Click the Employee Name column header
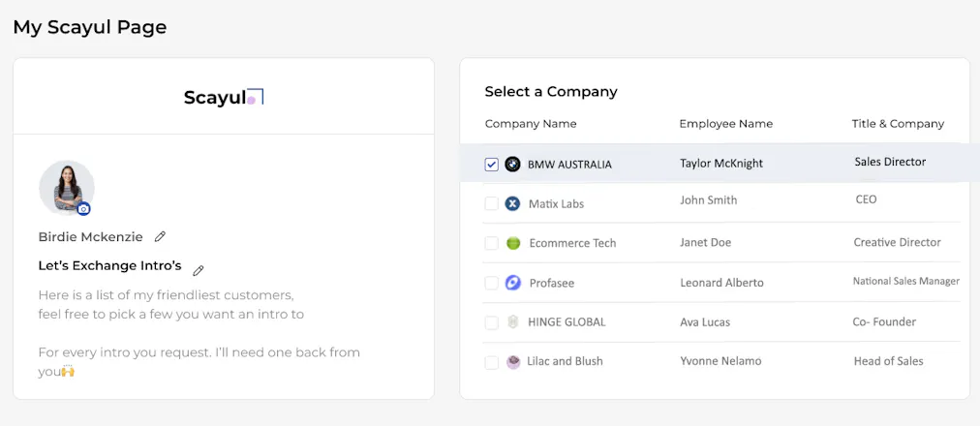The image size is (980, 426). (726, 124)
